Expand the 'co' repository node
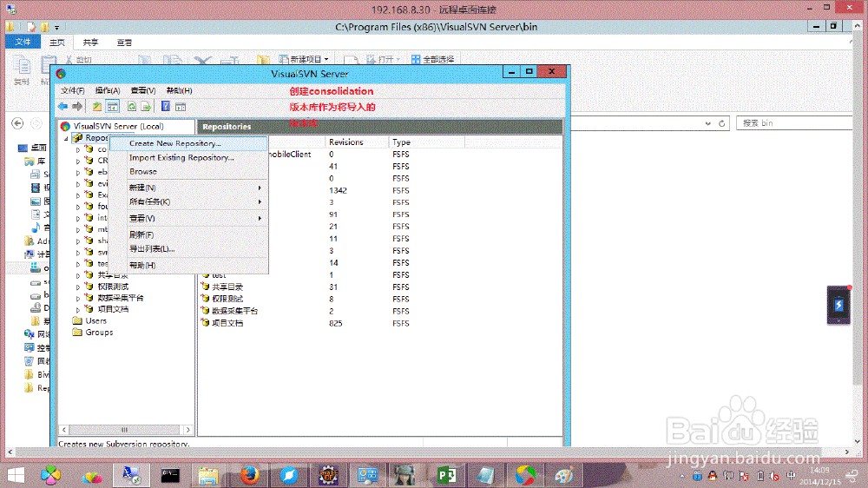The height and width of the screenshot is (488, 868). click(78, 149)
